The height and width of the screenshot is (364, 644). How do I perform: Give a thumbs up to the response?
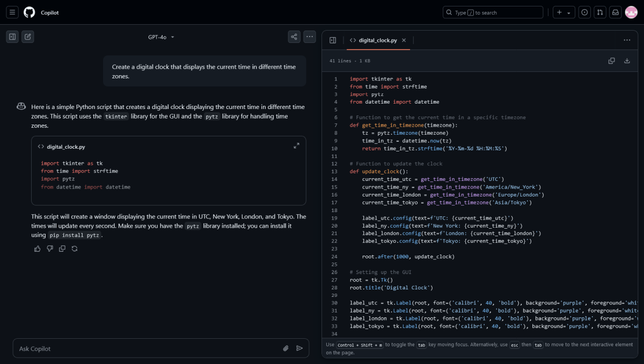(x=37, y=249)
